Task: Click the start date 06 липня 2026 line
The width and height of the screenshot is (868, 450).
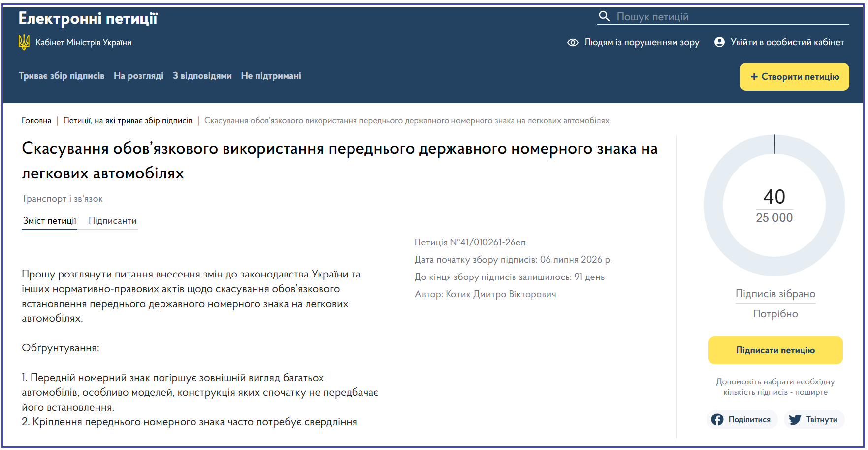Action: tap(513, 260)
